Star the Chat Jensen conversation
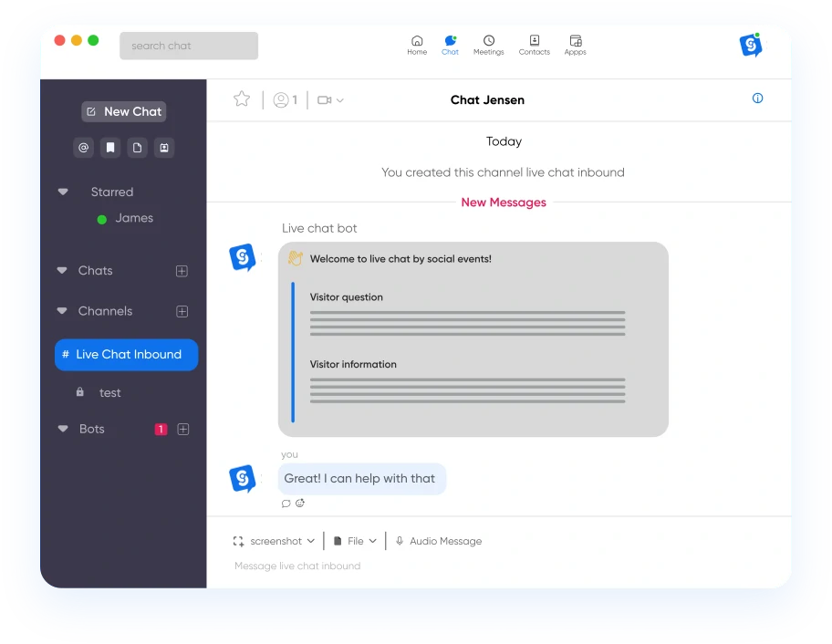Image resolution: width=832 pixels, height=644 pixels. [x=242, y=99]
